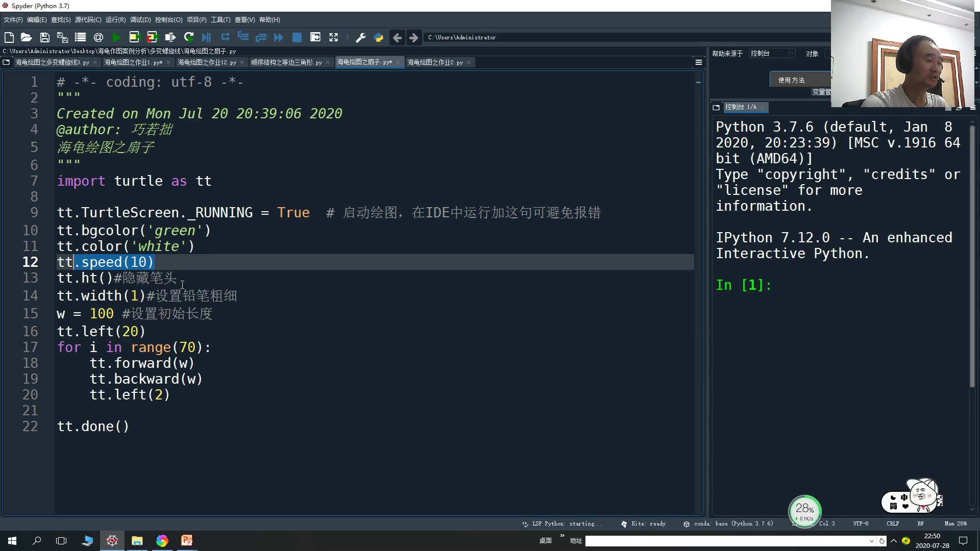Run the file with the green play icon
The width and height of the screenshot is (980, 551).
[116, 37]
